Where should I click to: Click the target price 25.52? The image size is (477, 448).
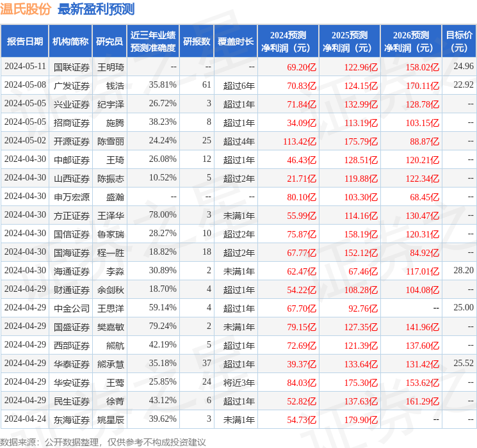coord(464,363)
